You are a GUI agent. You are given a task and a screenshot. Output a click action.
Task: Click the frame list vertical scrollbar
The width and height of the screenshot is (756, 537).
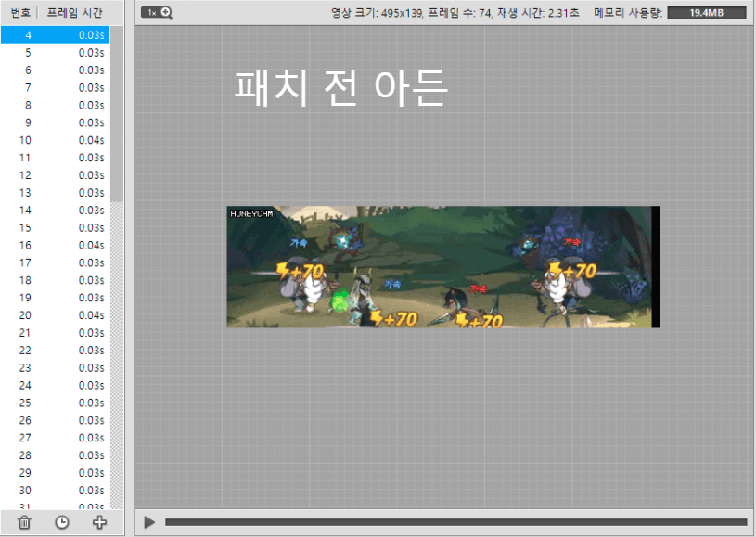(117, 114)
